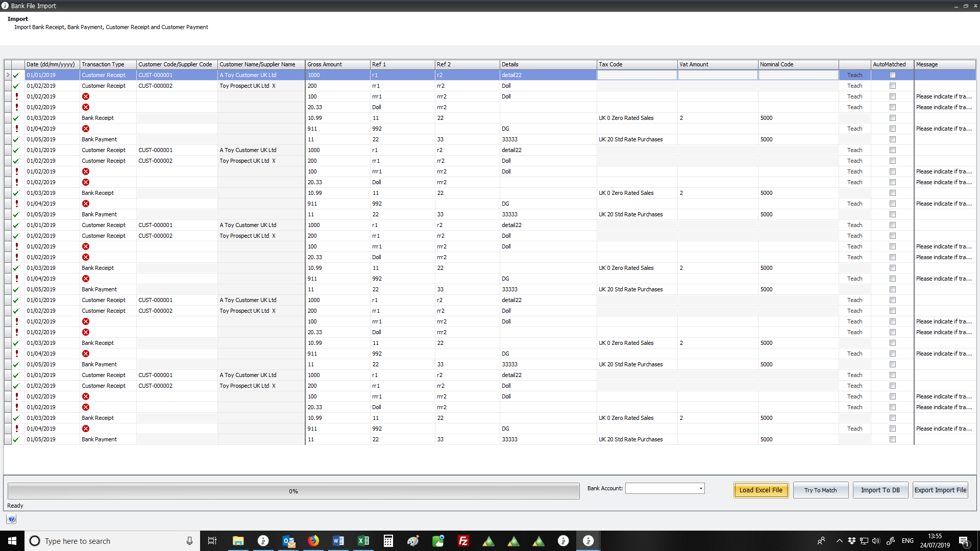980x551 pixels.
Task: Click Tax Code cell in selected first row
Action: pos(636,75)
